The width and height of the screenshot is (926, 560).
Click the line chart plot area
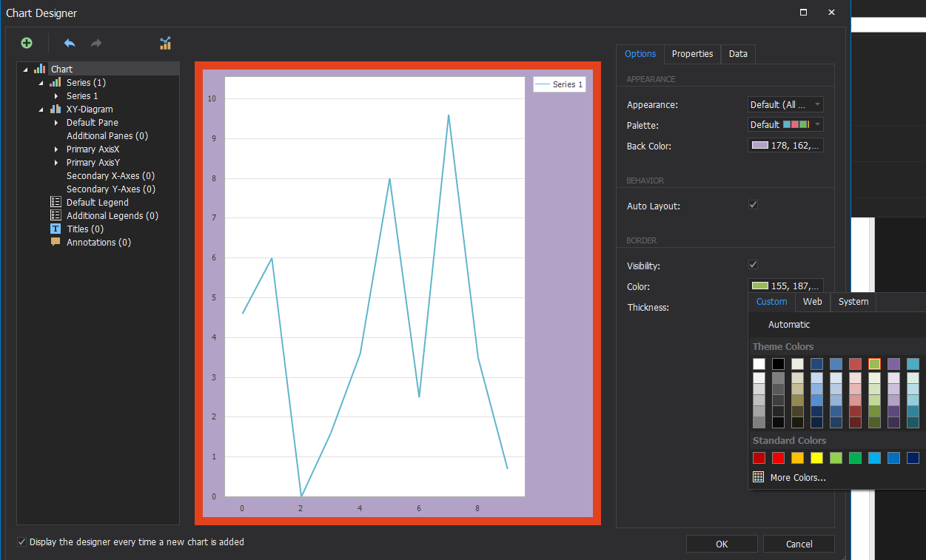[375, 287]
